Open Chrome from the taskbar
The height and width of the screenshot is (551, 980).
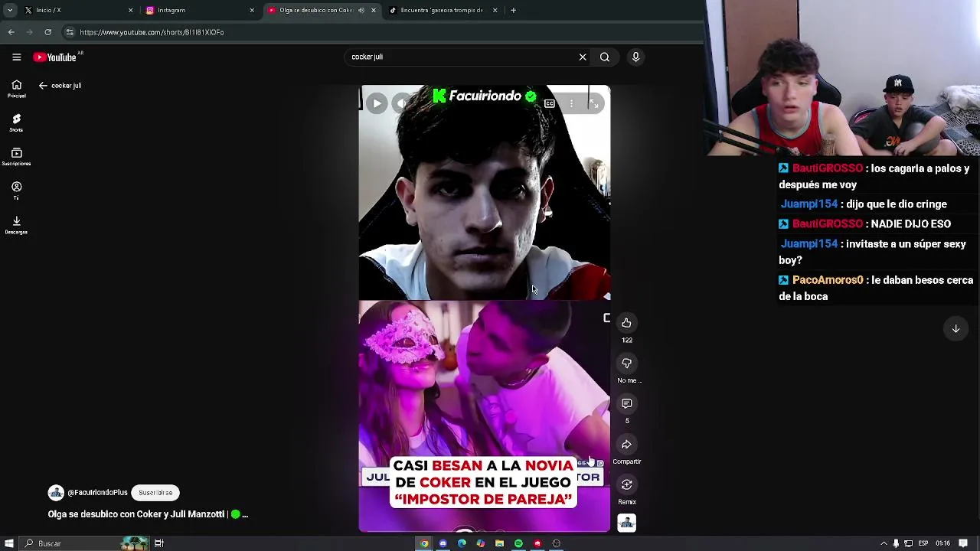click(424, 543)
